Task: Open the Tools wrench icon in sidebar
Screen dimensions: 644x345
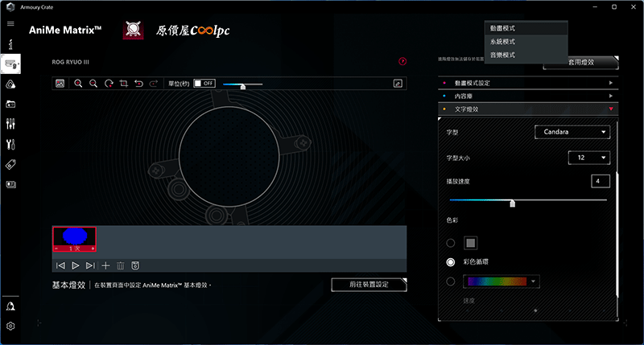Action: (10, 145)
